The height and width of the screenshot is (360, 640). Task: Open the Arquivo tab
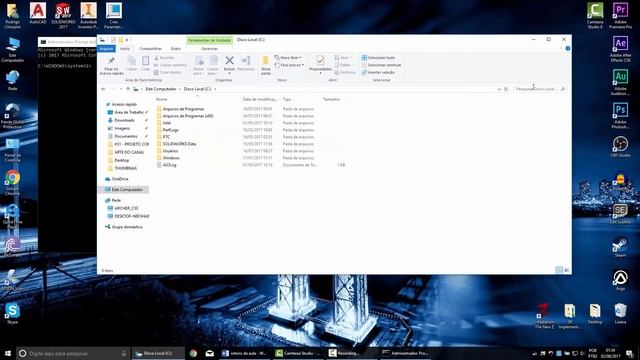106,49
